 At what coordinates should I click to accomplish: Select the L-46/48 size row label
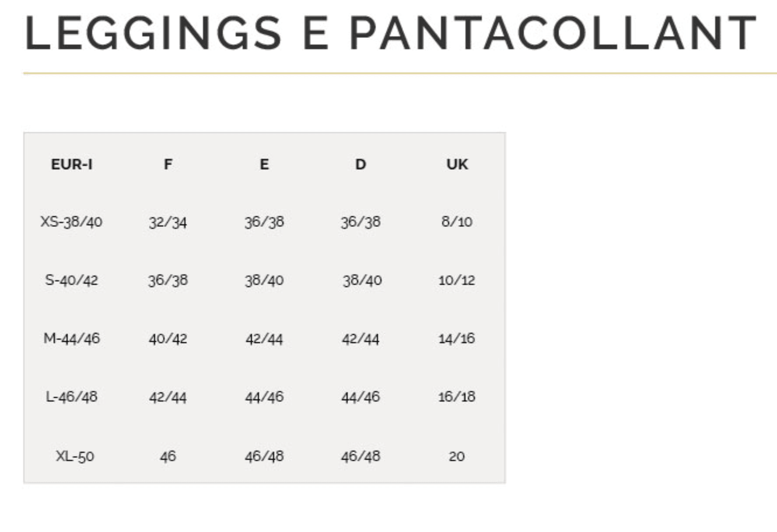(72, 397)
